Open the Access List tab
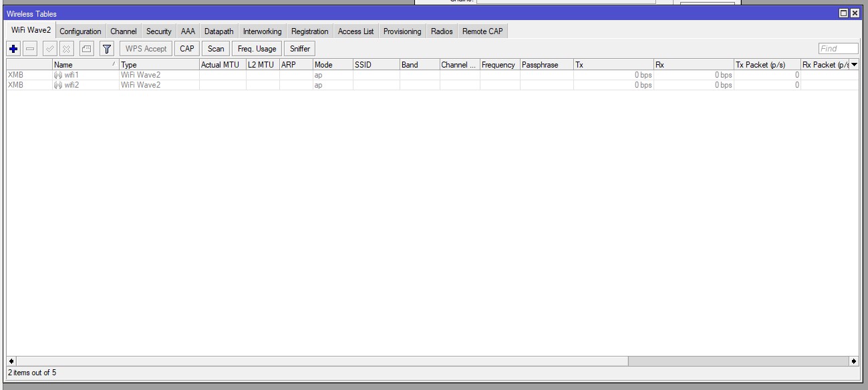This screenshot has width=868, height=390. 355,31
